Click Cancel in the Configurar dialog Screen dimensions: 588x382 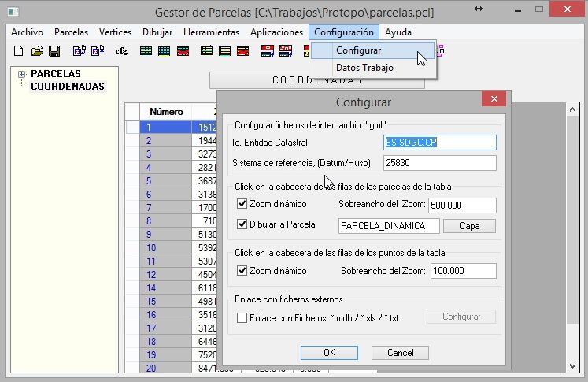point(400,353)
